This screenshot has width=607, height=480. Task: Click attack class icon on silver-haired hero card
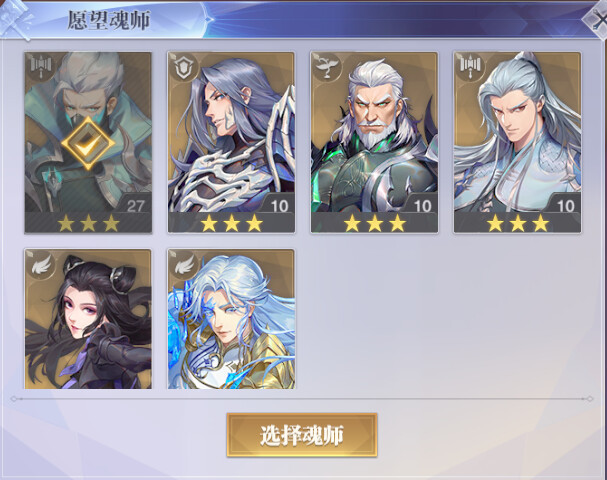pyautogui.click(x=469, y=65)
